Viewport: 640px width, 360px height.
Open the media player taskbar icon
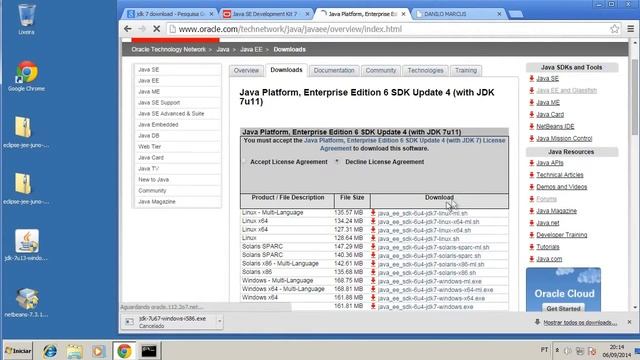coord(98,351)
